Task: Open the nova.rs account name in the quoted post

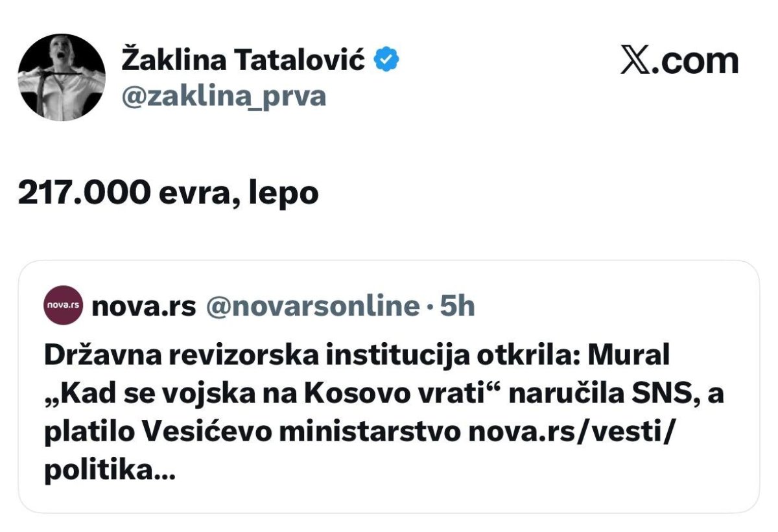Action: pyautogui.click(x=144, y=306)
